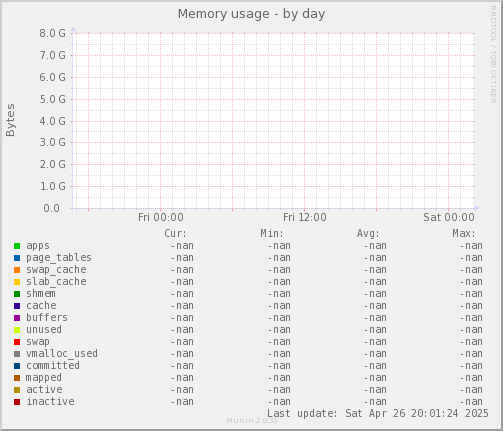503x431 pixels.
Task: Click the 'Sat 00:00' time label
Action: point(449,217)
